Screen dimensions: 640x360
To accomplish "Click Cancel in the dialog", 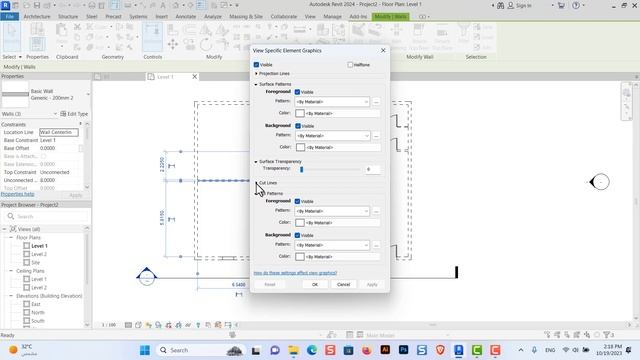I will click(x=343, y=284).
